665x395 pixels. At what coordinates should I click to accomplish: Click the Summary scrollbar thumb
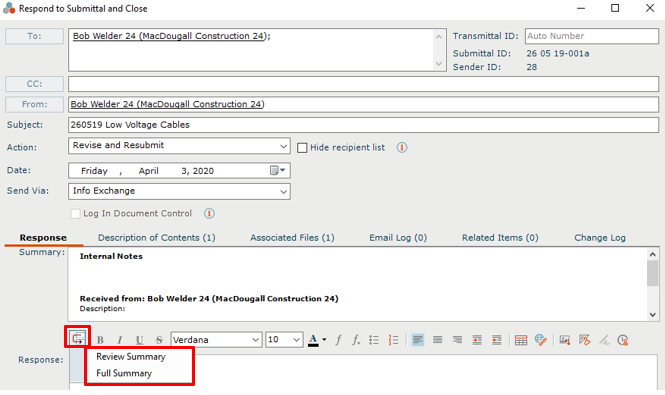click(653, 274)
